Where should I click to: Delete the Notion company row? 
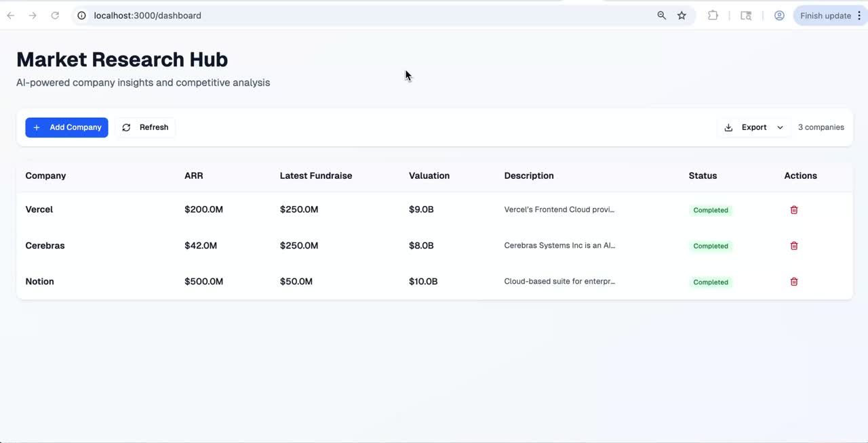[794, 282]
